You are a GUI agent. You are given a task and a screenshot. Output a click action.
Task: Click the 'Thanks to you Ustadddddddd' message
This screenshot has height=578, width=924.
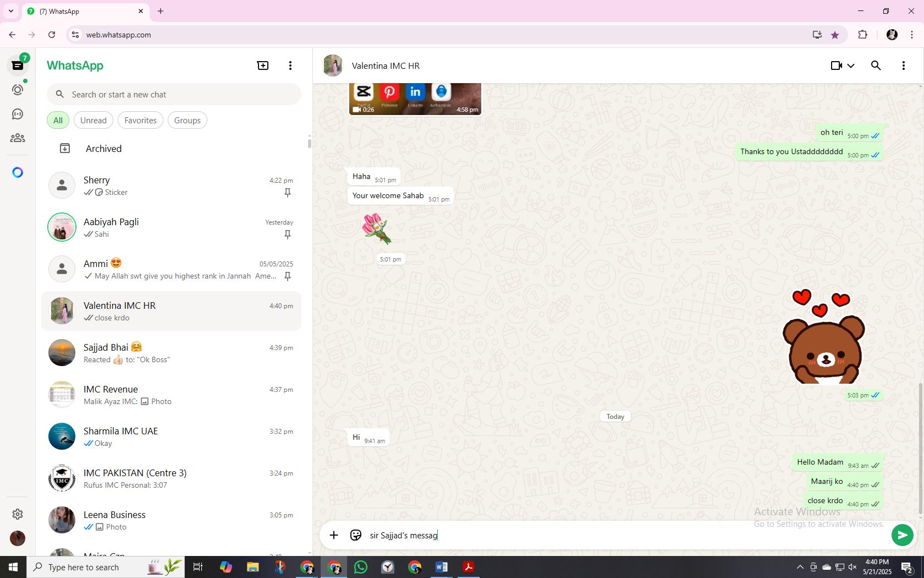[x=809, y=152]
